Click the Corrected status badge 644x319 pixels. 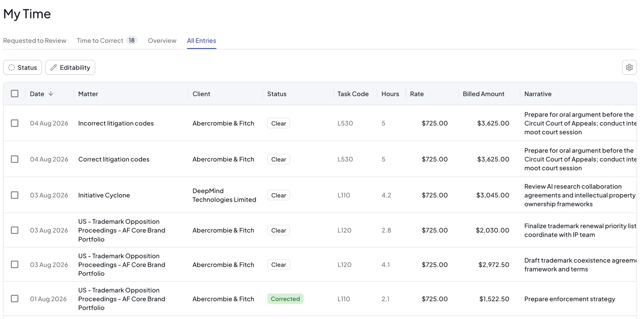point(285,299)
